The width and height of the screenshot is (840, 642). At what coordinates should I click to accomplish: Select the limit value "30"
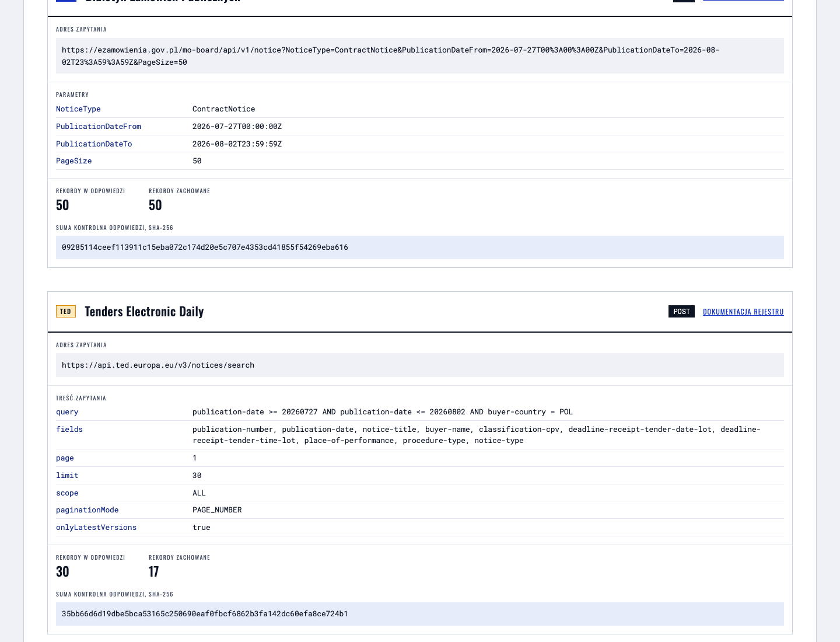(197, 476)
